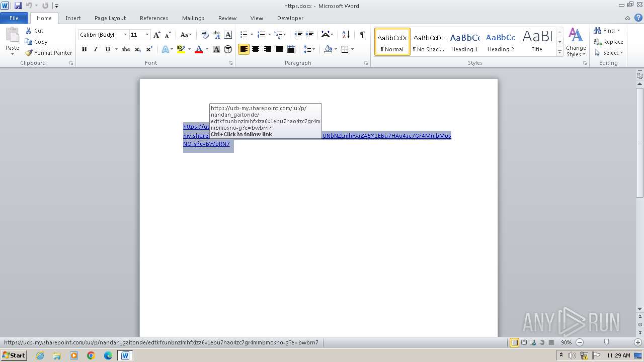Toggle Italic formatting
Screen dimensions: 644x362
96,49
